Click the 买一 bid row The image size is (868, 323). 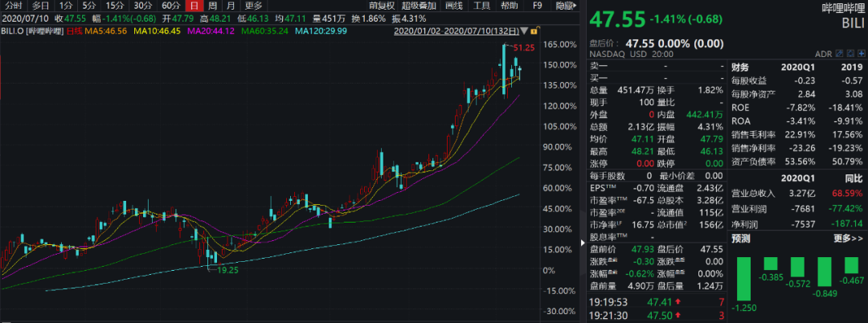pyautogui.click(x=657, y=78)
